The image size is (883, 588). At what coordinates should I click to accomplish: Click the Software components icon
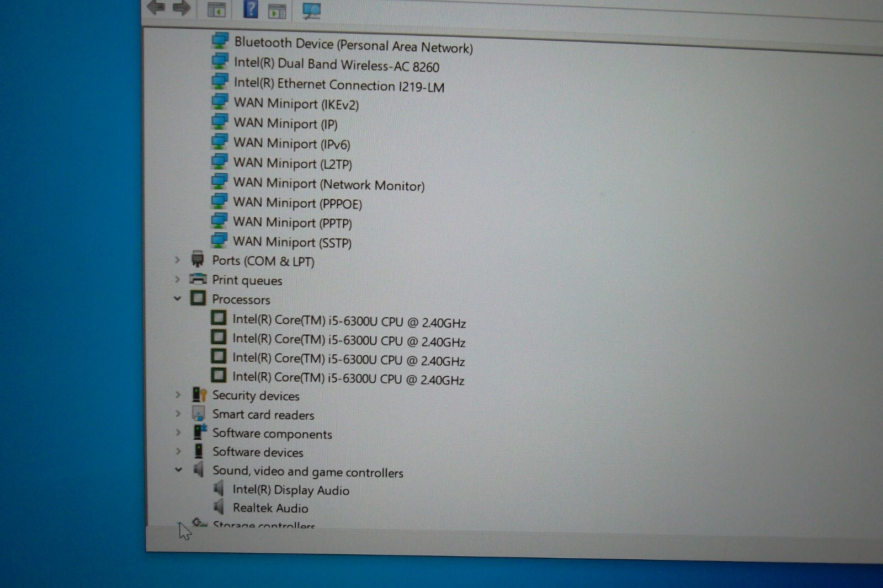click(200, 432)
